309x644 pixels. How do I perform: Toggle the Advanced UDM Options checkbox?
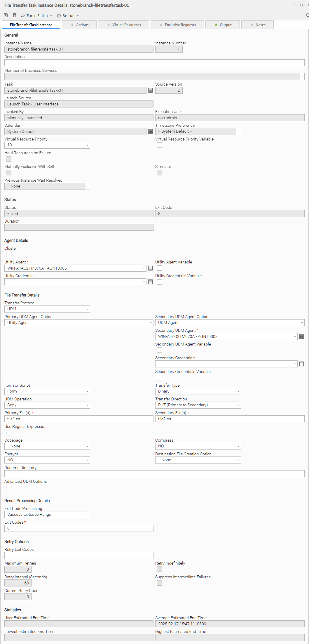9,487
